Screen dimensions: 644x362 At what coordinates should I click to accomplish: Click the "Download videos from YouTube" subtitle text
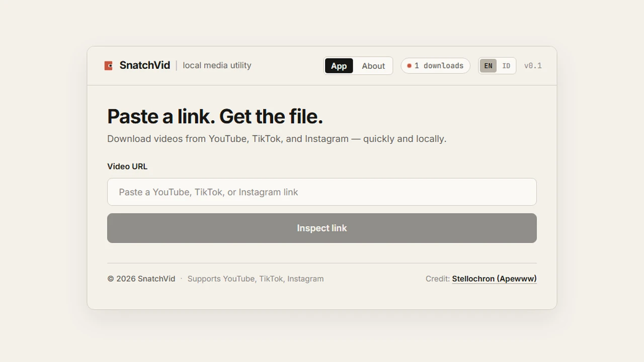[x=277, y=139]
